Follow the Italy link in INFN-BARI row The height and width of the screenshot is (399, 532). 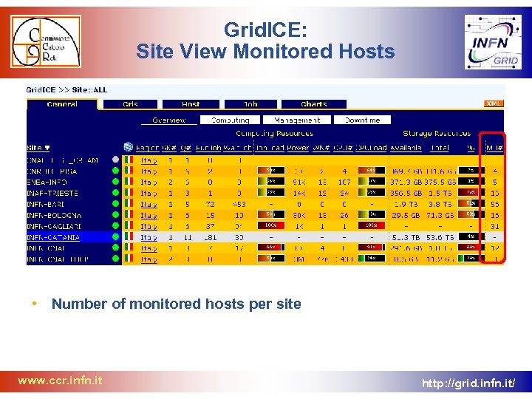149,204
